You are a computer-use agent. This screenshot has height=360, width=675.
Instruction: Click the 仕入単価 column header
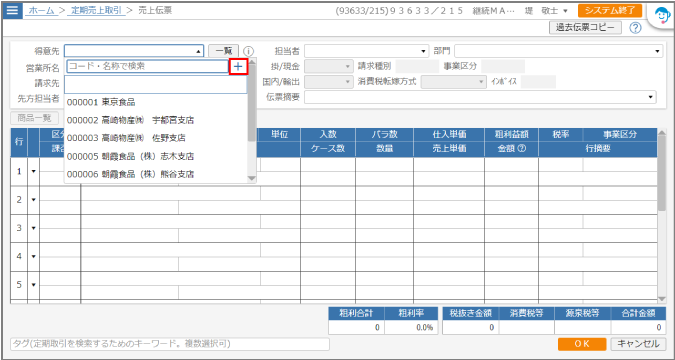click(449, 134)
